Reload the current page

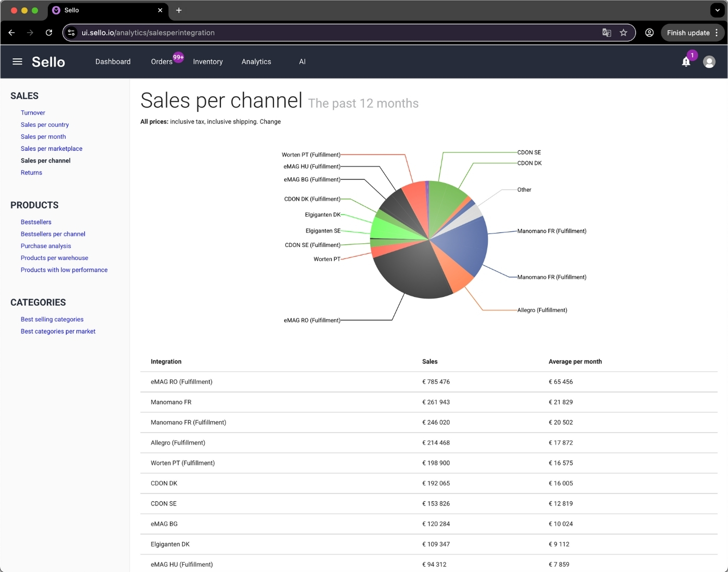tap(49, 32)
